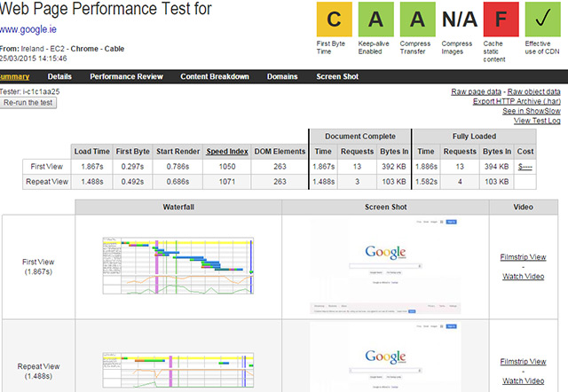The width and height of the screenshot is (568, 392).
Task: Click the DOM Elements column header
Action: [x=280, y=152]
